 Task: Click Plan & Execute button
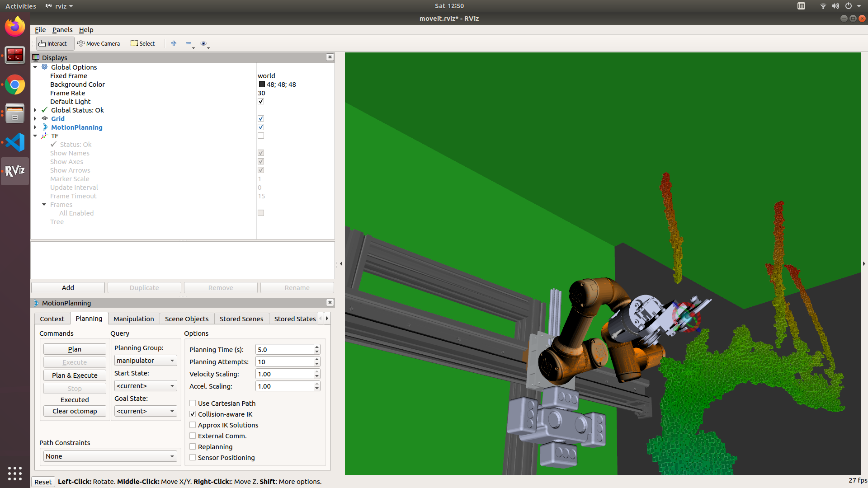75,375
